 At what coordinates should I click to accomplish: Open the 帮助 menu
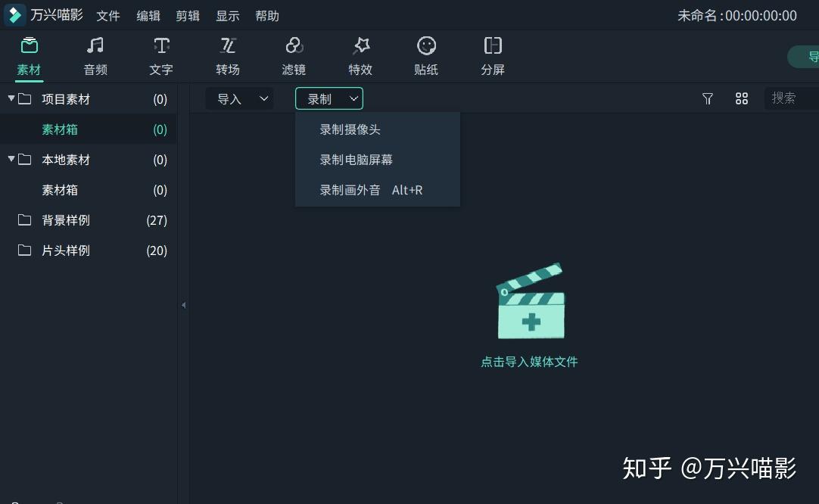pos(267,16)
